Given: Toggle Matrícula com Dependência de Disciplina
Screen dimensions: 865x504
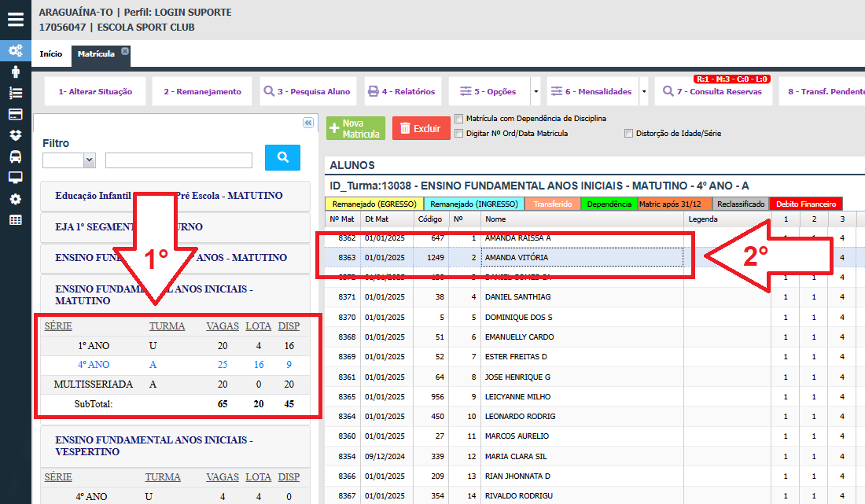Looking at the screenshot, I should coord(459,119).
